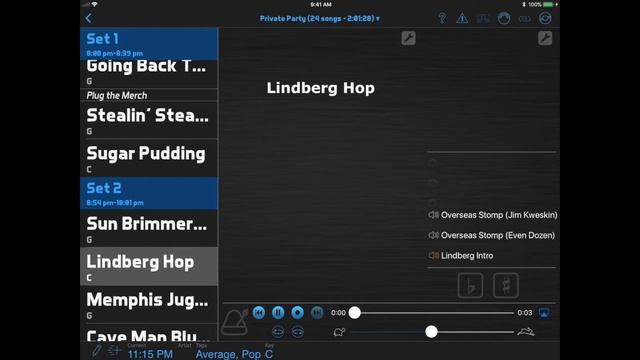
Task: Transpose up with the sharp button
Action: coord(506,285)
